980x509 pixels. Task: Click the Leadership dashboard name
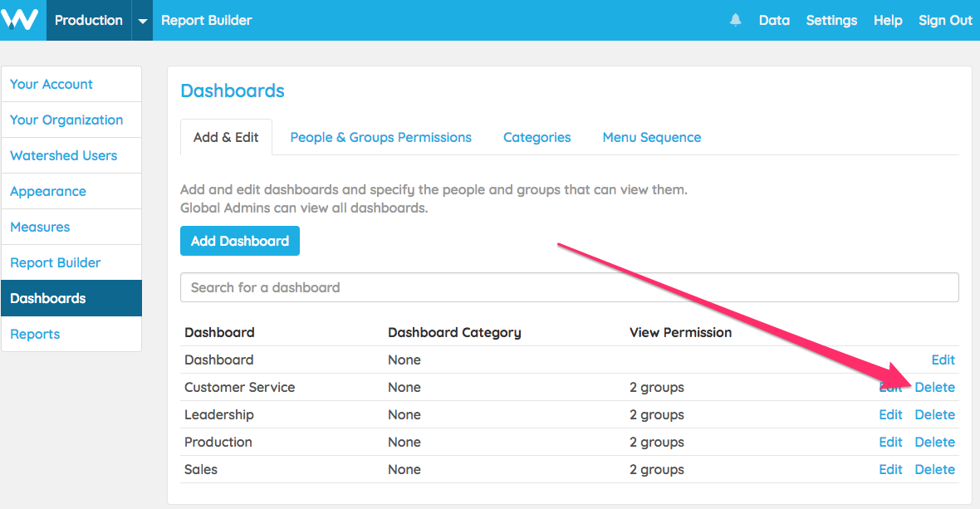[x=218, y=414]
